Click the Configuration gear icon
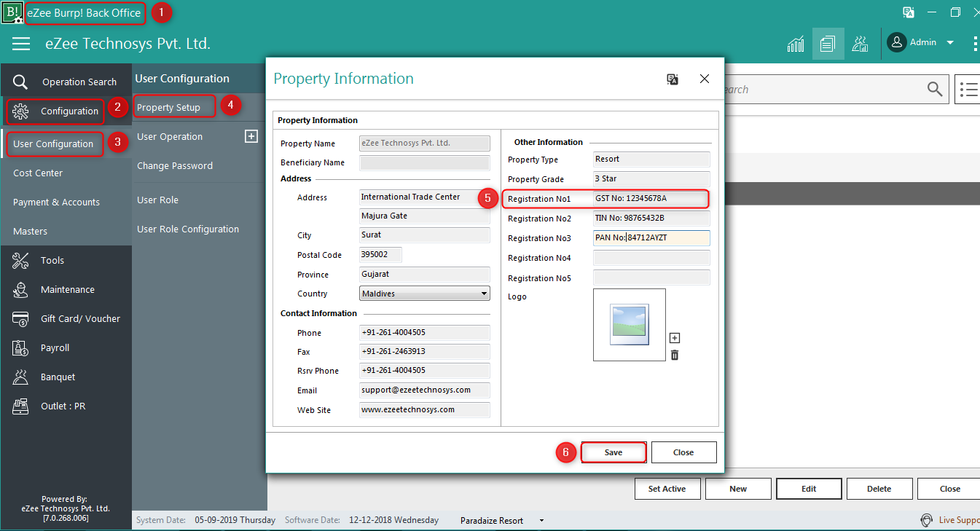This screenshot has width=980, height=531. click(20, 111)
